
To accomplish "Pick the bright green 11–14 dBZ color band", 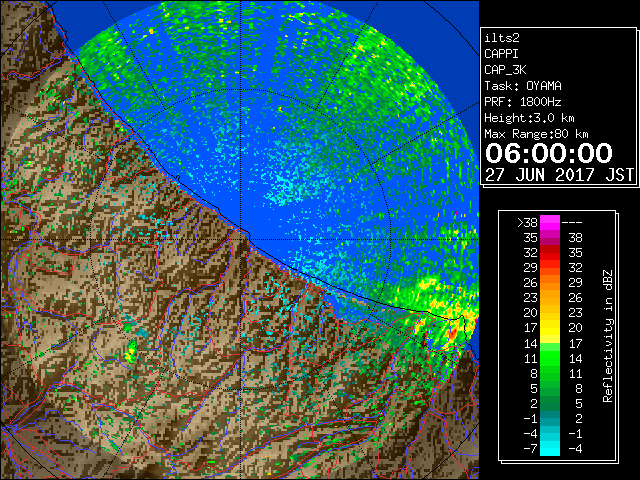I will click(550, 358).
